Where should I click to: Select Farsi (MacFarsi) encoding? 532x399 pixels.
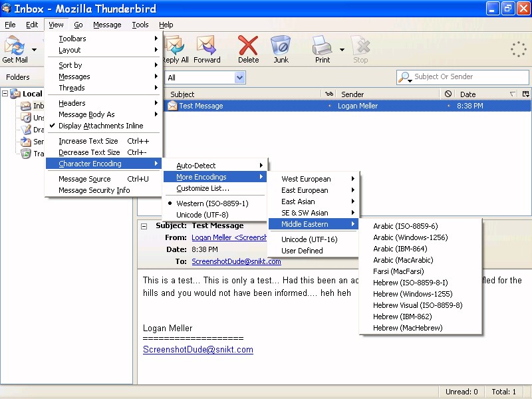(x=421, y=271)
